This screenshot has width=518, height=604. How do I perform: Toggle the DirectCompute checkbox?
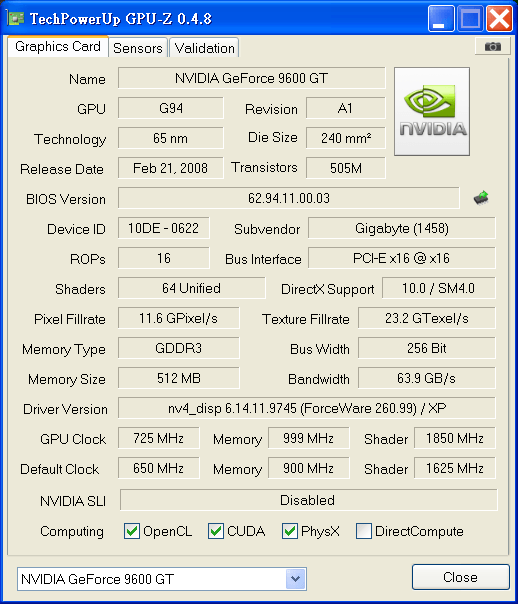[364, 531]
